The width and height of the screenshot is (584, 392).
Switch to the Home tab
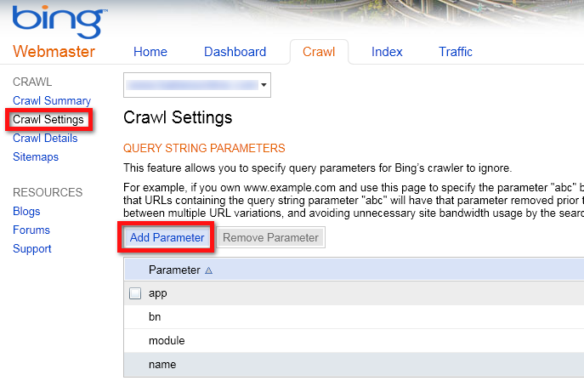[150, 52]
